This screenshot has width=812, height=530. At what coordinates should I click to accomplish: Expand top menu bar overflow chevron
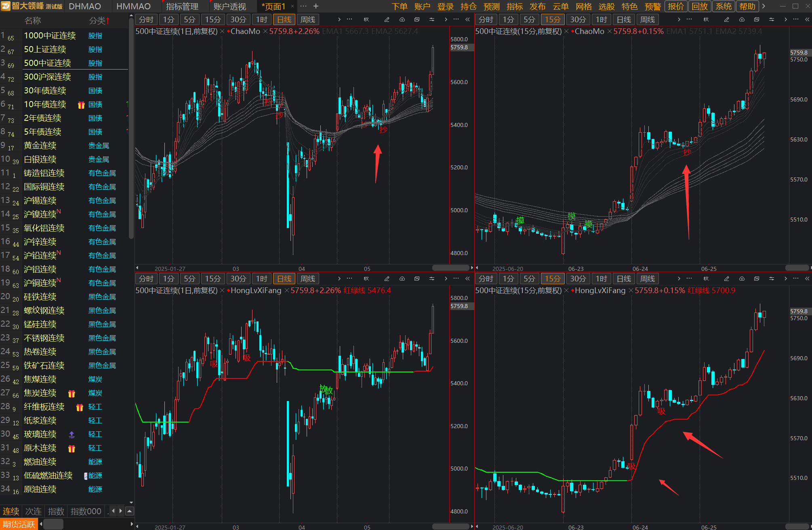[764, 6]
